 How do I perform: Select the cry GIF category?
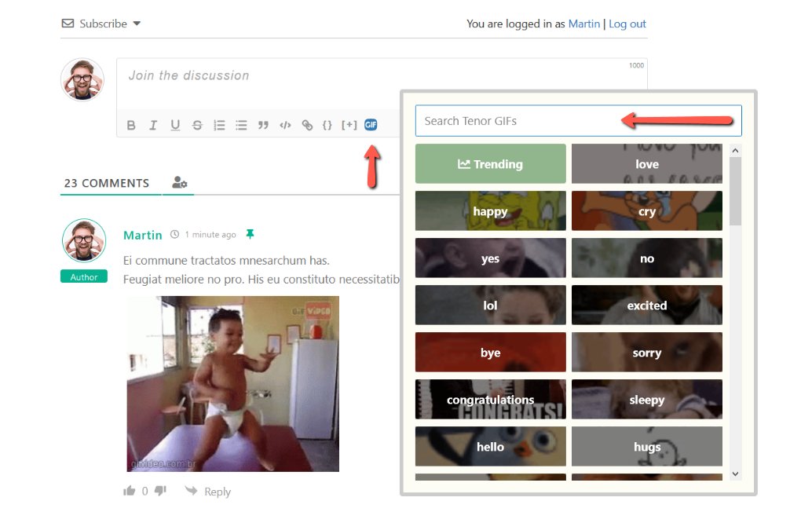[647, 210]
